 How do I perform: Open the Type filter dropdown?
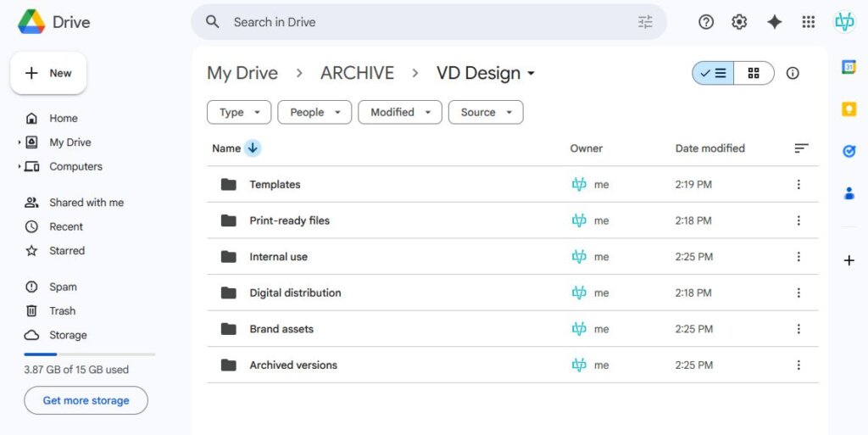pyautogui.click(x=239, y=112)
